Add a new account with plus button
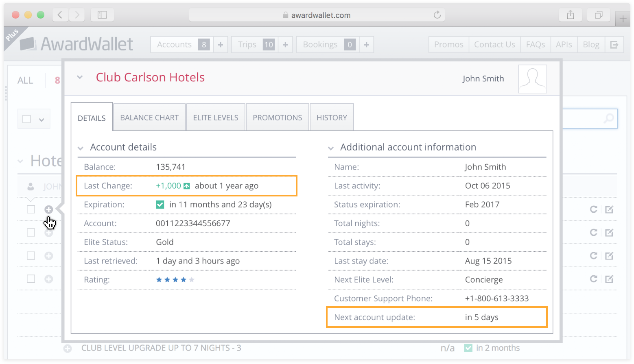Viewport: 634px width, 364px height. click(x=221, y=44)
